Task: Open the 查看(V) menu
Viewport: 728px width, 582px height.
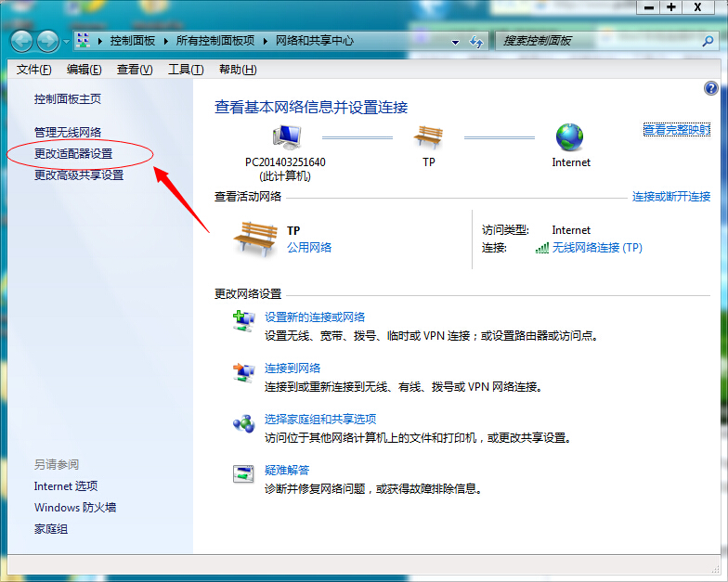Action: coord(134,70)
